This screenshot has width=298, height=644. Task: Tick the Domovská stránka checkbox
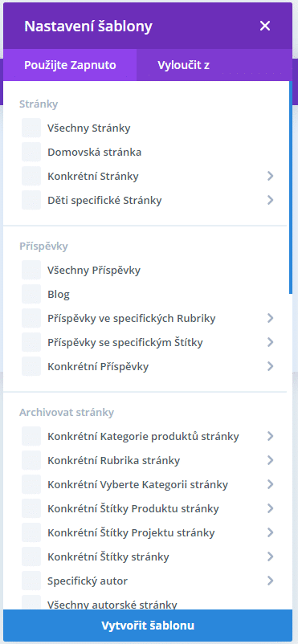(x=31, y=152)
